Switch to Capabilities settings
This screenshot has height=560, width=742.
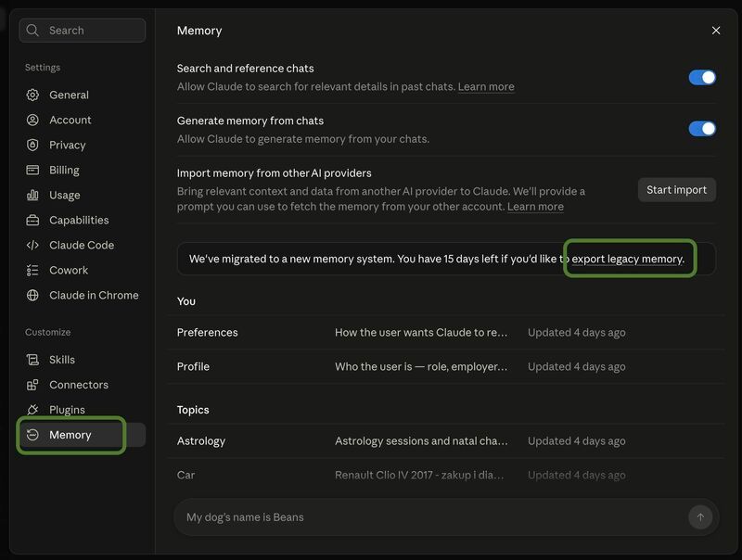click(x=83, y=220)
